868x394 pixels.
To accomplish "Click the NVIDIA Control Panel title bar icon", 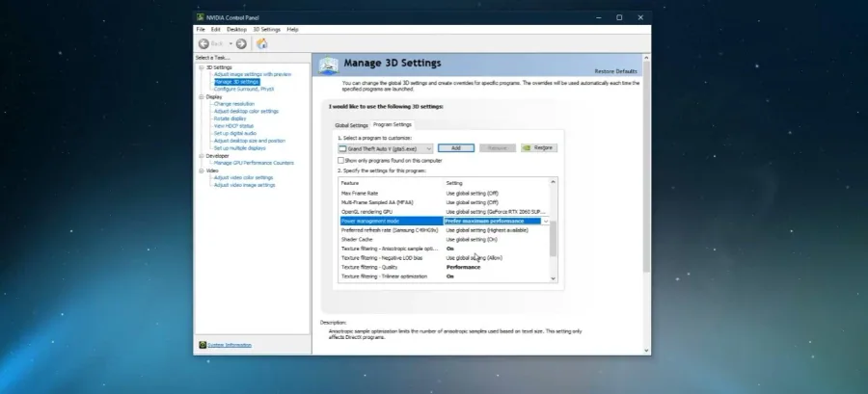I will pyautogui.click(x=201, y=17).
